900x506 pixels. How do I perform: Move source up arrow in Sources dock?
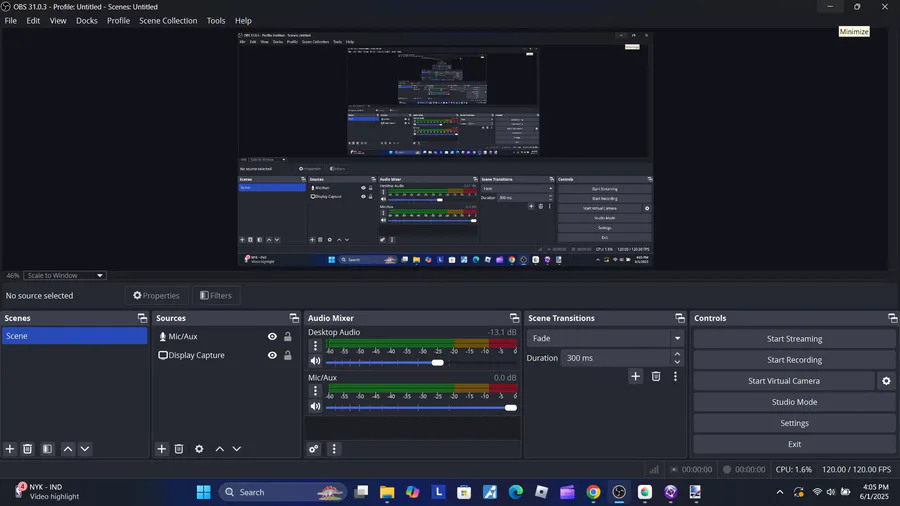[219, 449]
